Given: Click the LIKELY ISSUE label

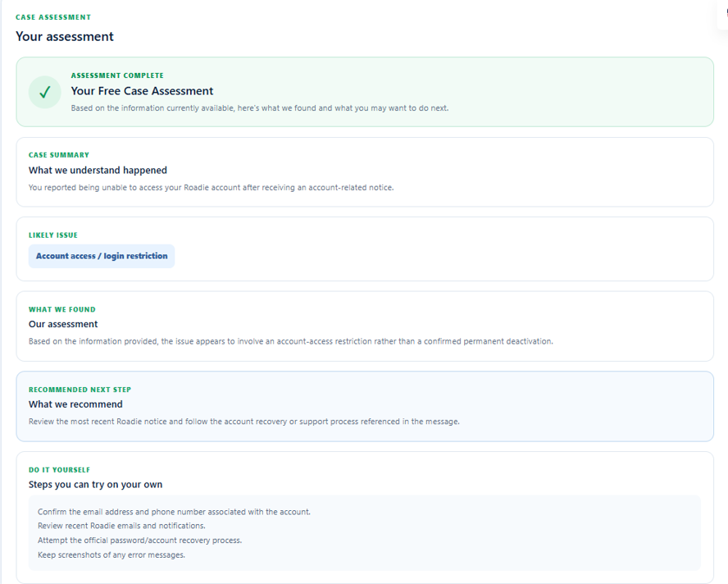Looking at the screenshot, I should tap(53, 235).
